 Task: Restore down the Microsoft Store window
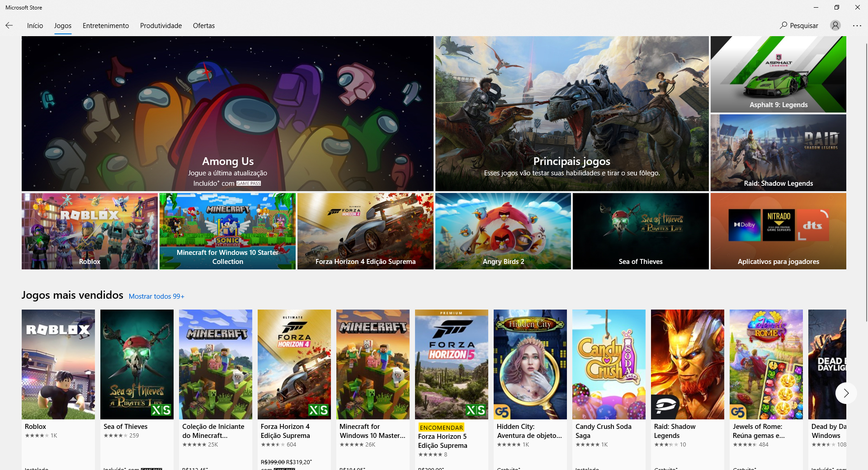(837, 7)
